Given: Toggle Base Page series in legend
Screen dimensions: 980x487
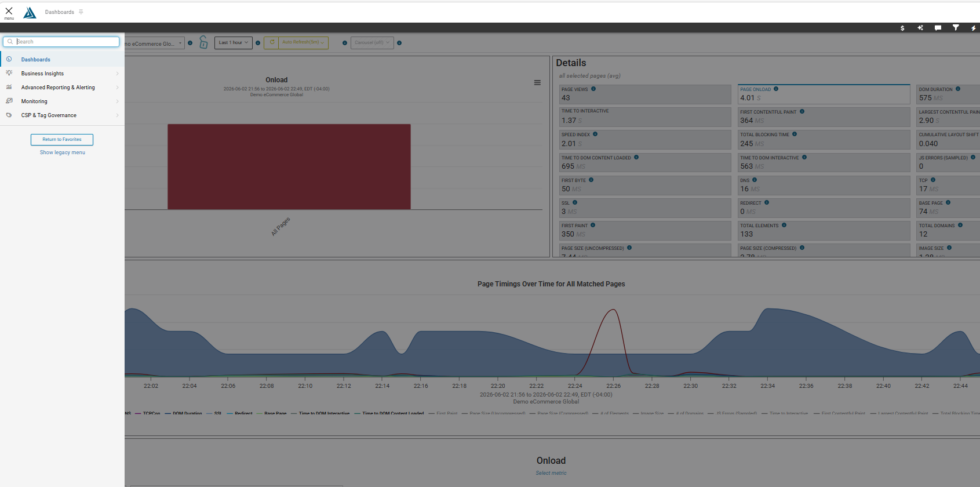Looking at the screenshot, I should point(272,413).
